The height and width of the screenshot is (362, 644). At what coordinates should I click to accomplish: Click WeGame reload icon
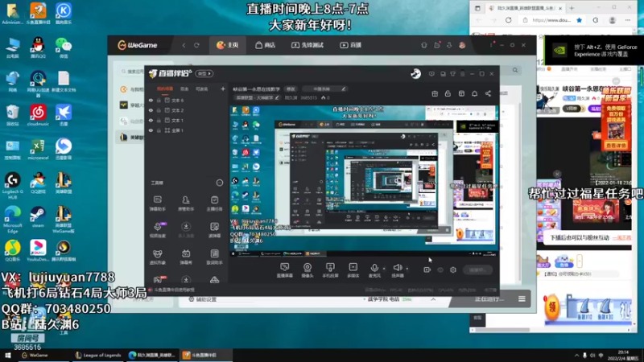[196, 45]
